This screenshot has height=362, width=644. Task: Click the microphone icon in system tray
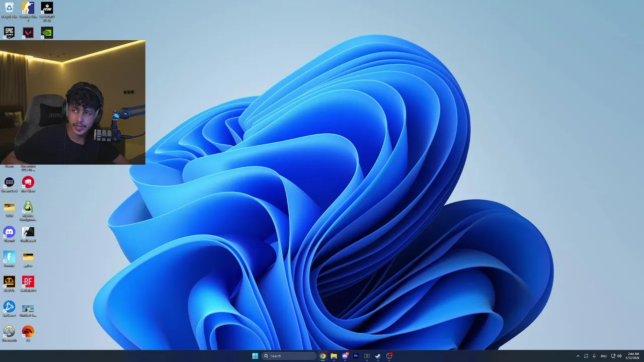pos(594,356)
